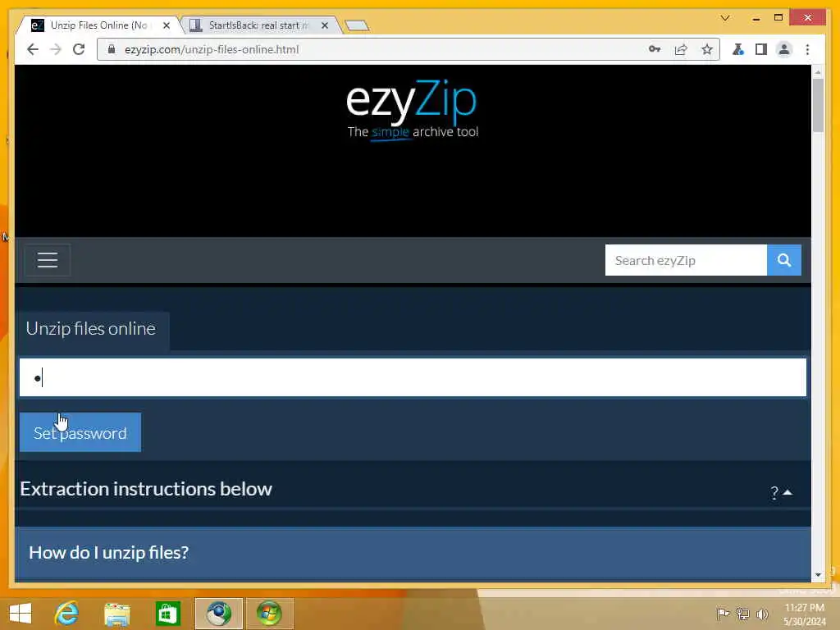
Task: Click the scrollbar up arrow
Action: (818, 71)
